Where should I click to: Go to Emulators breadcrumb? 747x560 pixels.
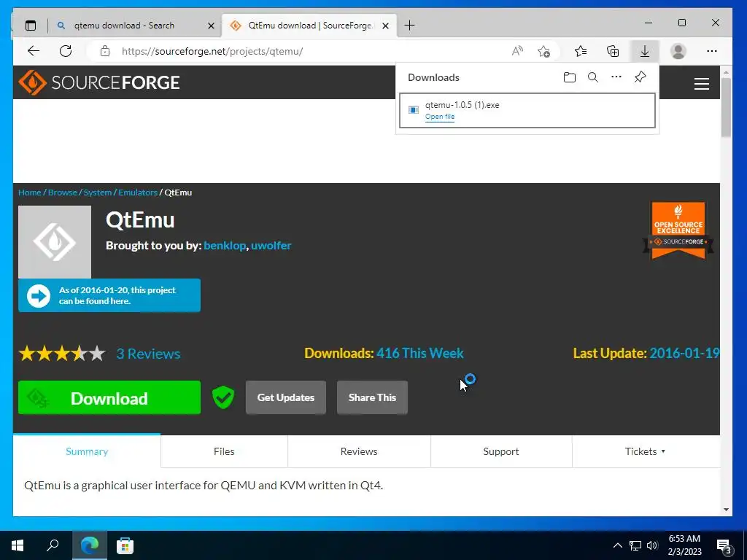[138, 192]
